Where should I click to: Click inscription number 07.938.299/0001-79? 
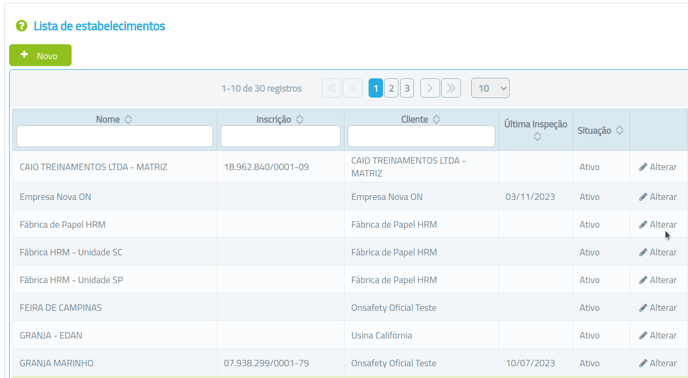click(x=266, y=363)
